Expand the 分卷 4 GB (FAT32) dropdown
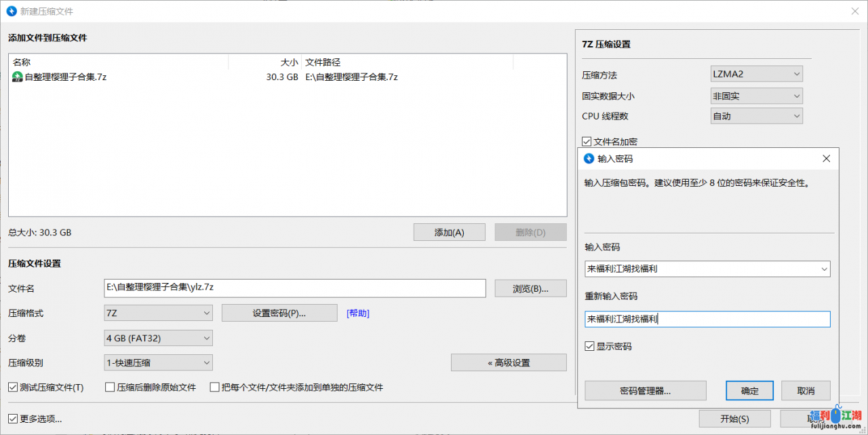Image resolution: width=868 pixels, height=435 pixels. (x=158, y=338)
